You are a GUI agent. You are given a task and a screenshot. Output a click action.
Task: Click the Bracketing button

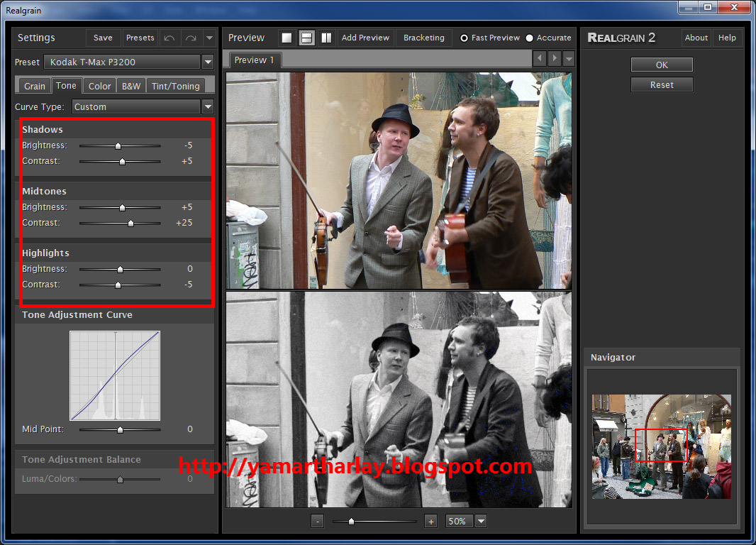pos(424,38)
